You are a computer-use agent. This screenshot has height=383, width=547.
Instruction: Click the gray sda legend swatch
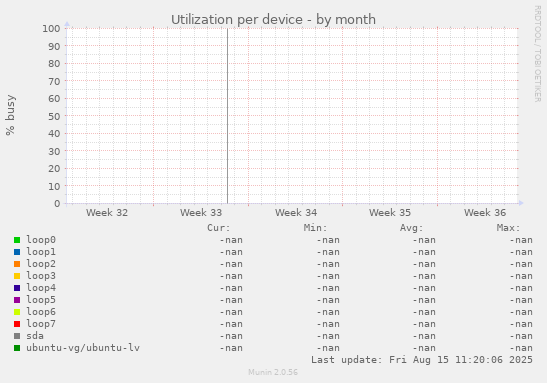(17, 336)
